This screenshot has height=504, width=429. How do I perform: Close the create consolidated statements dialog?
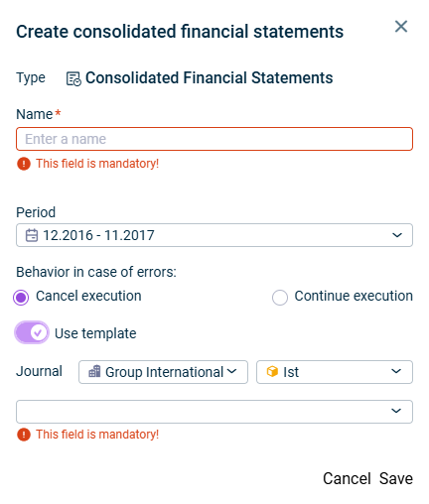pyautogui.click(x=401, y=27)
